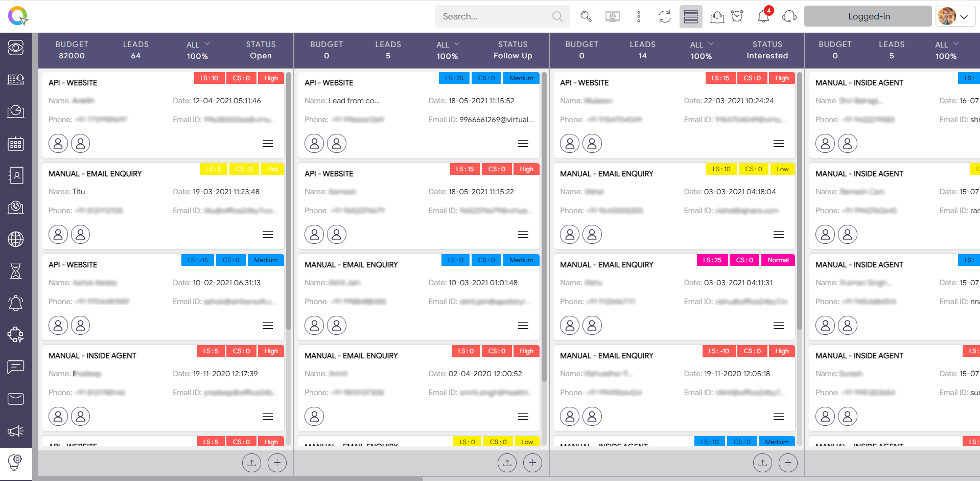Viewport: 980px width, 481px height.
Task: Toggle the list view icon in top toolbar
Action: (691, 16)
